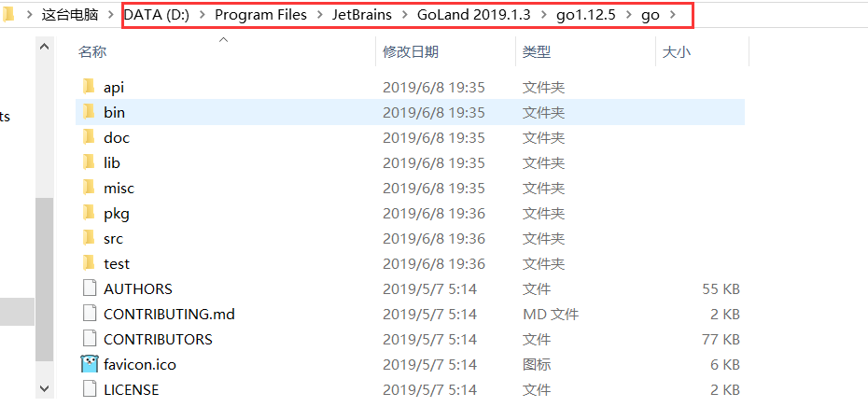
Task: Click the CONTRIBUTING.md file icon
Action: [x=89, y=314]
